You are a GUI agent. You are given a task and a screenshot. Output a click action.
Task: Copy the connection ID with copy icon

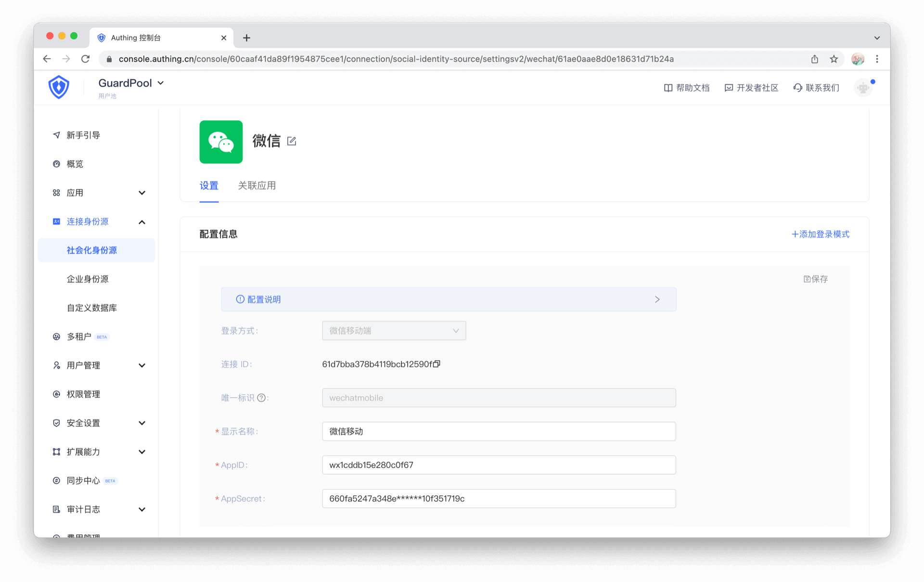point(436,364)
